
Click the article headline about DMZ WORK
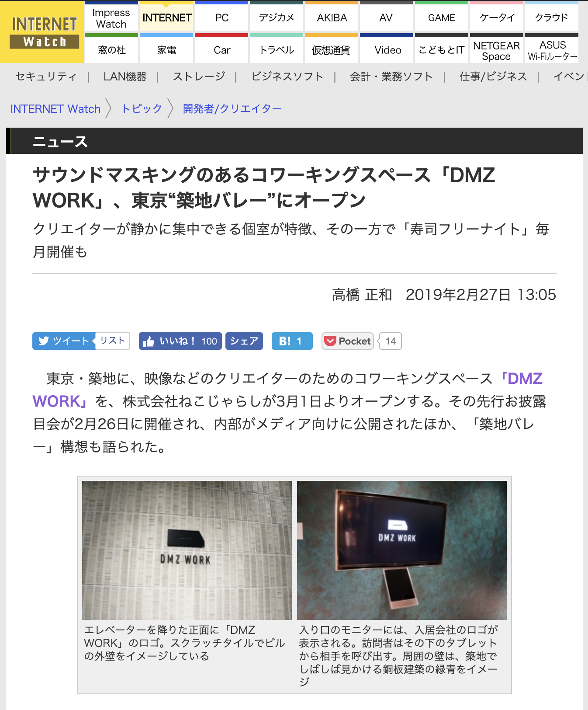(264, 188)
